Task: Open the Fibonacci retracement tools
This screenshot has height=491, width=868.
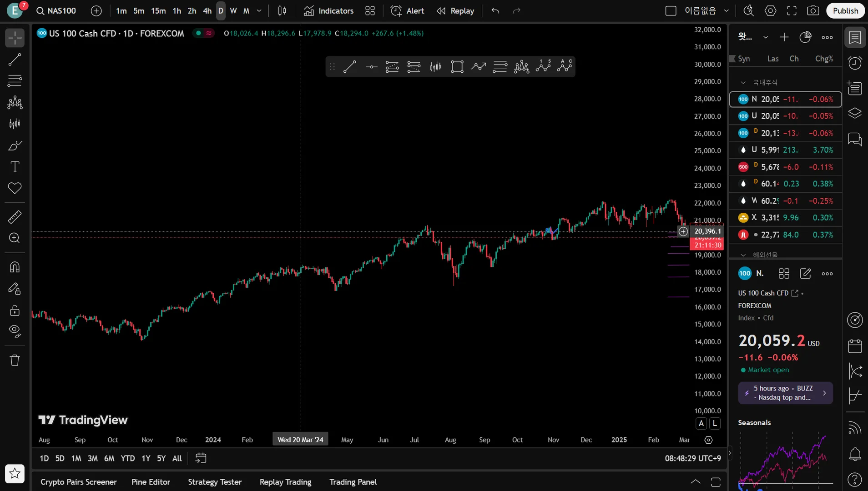Action: coord(15,81)
